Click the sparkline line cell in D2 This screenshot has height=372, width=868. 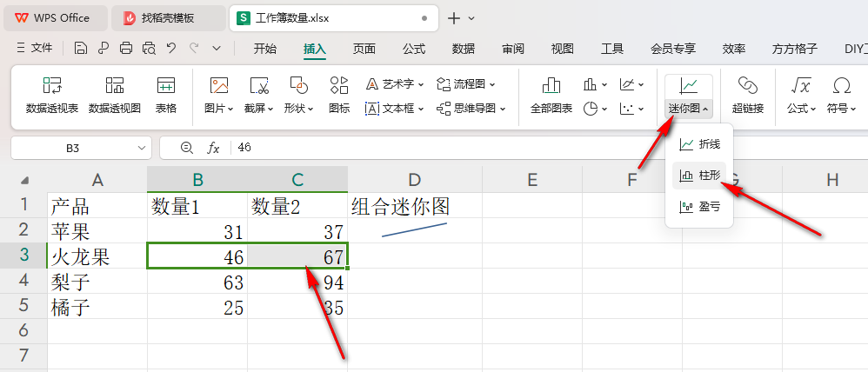(x=415, y=230)
